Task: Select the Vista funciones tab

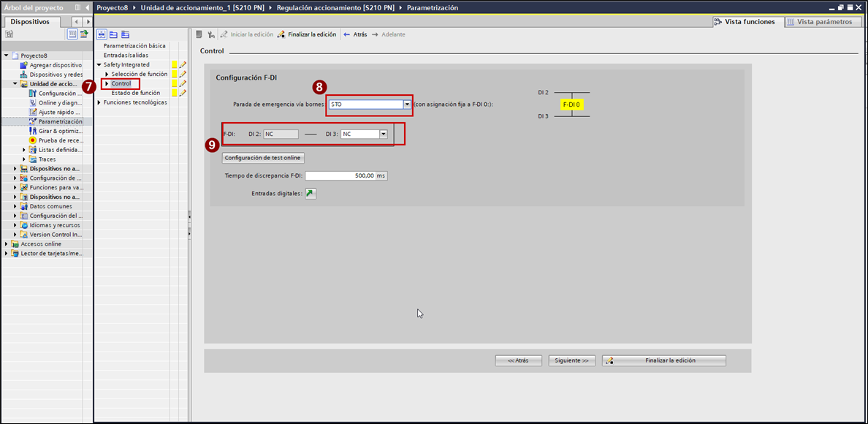Action: pyautogui.click(x=745, y=22)
